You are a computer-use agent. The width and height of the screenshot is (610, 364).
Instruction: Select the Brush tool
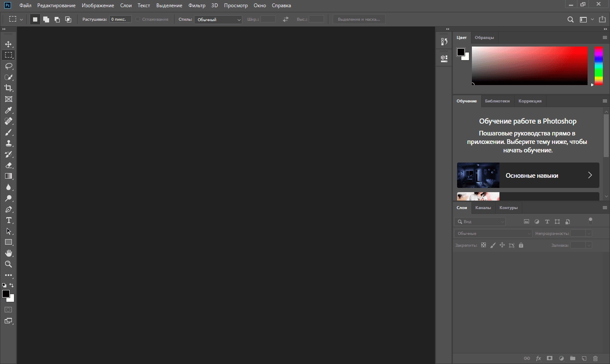(8, 132)
